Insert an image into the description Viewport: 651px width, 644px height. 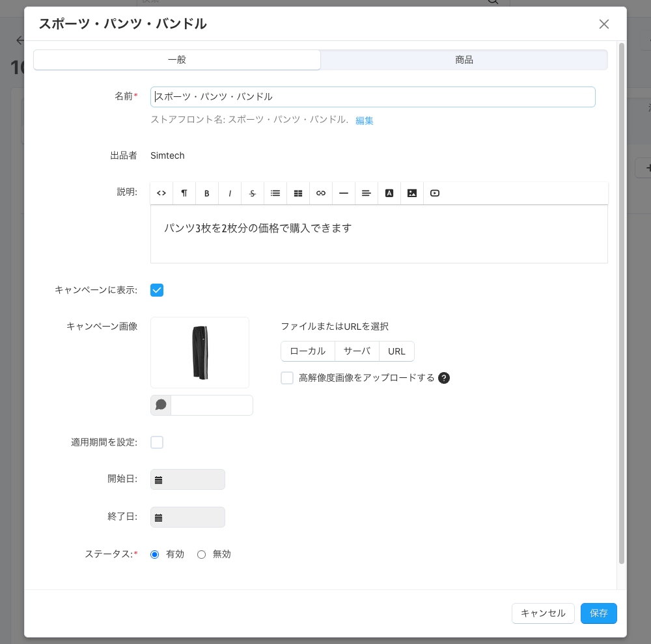coord(412,193)
